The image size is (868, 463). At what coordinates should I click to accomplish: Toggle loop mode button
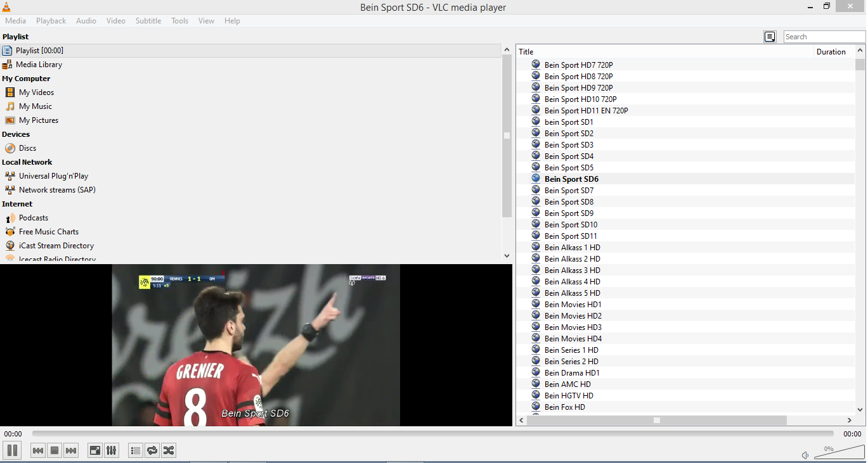click(152, 450)
